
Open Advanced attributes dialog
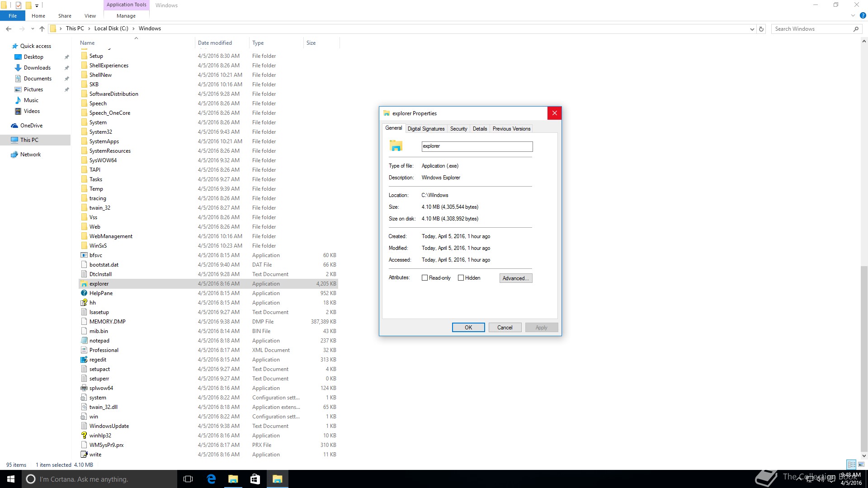point(516,278)
